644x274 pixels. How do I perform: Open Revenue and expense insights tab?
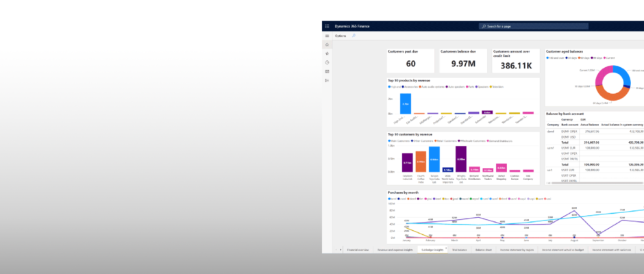click(395, 250)
